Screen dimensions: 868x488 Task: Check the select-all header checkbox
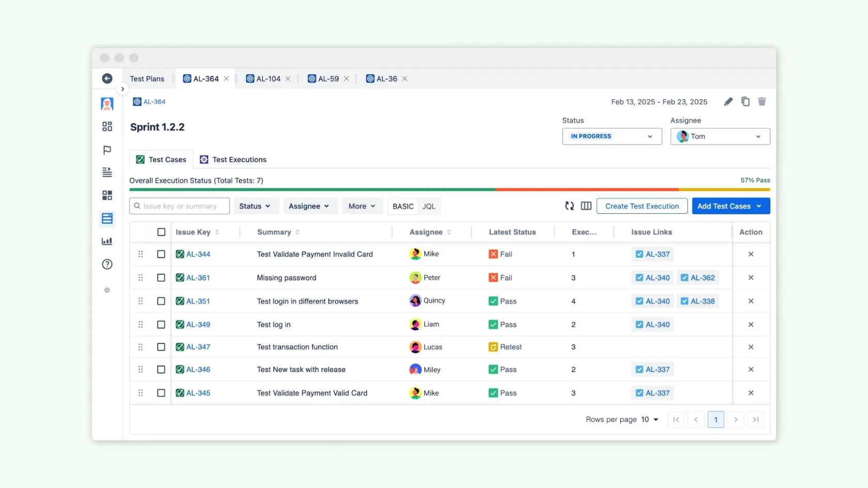point(161,232)
